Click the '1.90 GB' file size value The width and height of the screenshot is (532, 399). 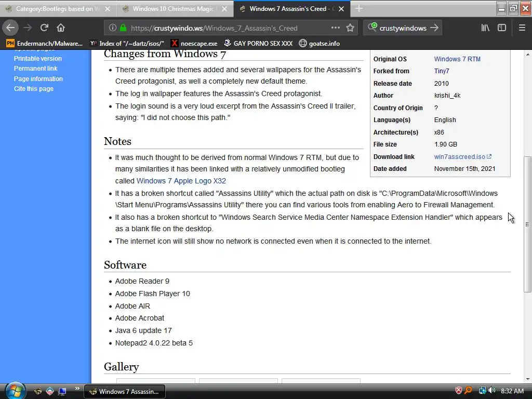[445, 144]
